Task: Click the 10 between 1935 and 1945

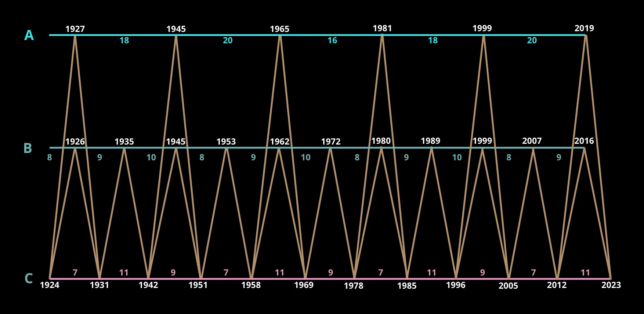Action: pyautogui.click(x=151, y=158)
